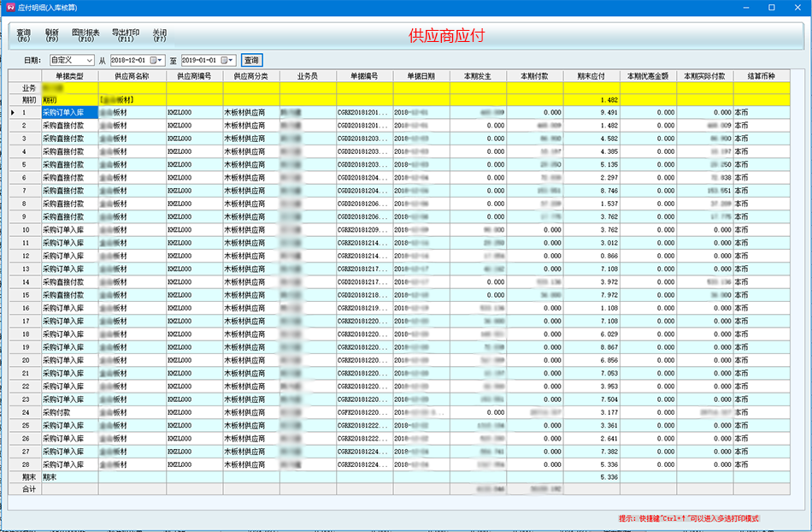Click the period-end value 2.641

[x=609, y=438]
